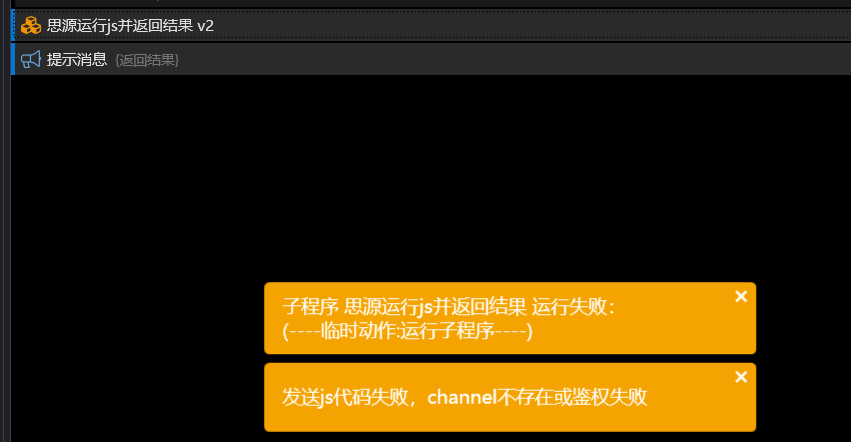Select the 思源运行js并返回结果 v2 action row
Viewport: 851px width, 442px height.
(431, 26)
